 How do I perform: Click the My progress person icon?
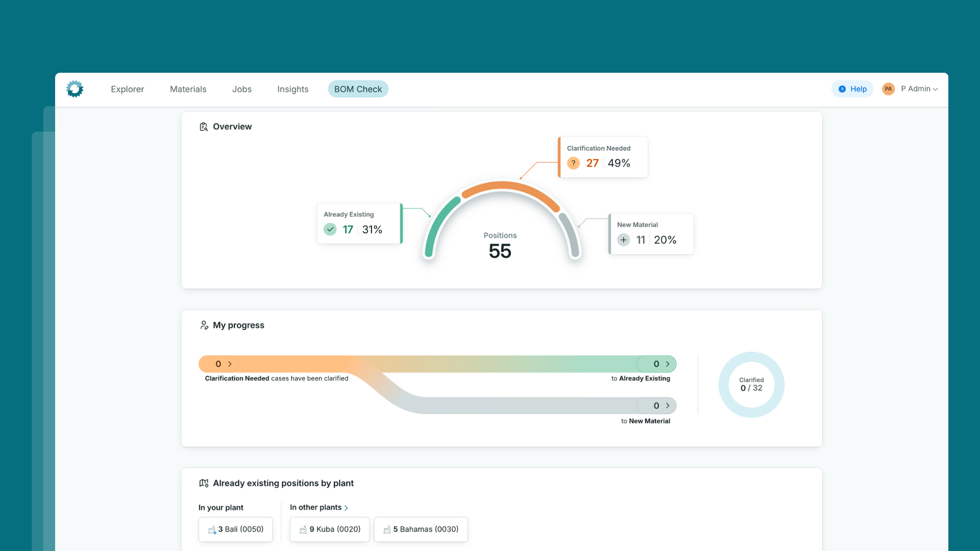pos(204,325)
